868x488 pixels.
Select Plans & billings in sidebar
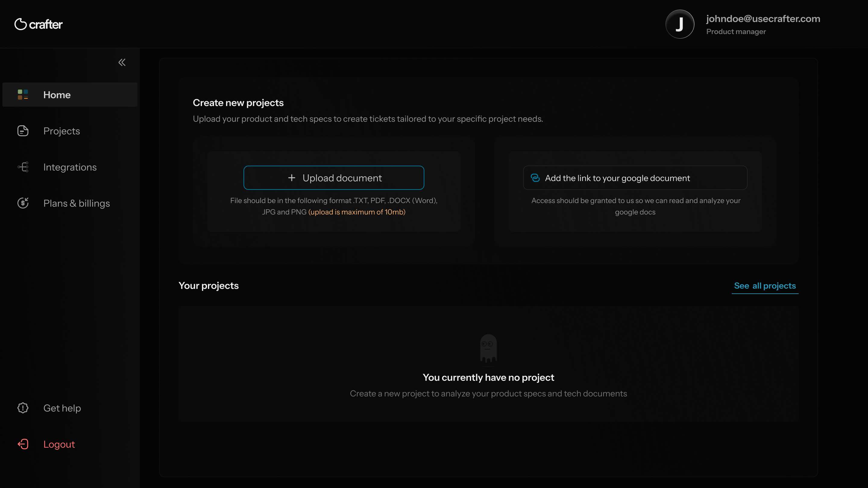[77, 203]
